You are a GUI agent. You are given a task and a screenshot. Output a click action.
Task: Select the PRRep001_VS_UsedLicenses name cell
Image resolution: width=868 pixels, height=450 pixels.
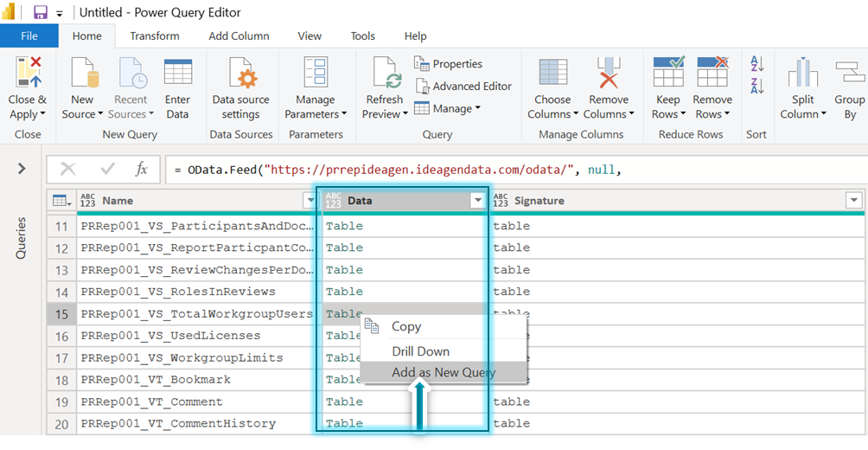pyautogui.click(x=199, y=336)
